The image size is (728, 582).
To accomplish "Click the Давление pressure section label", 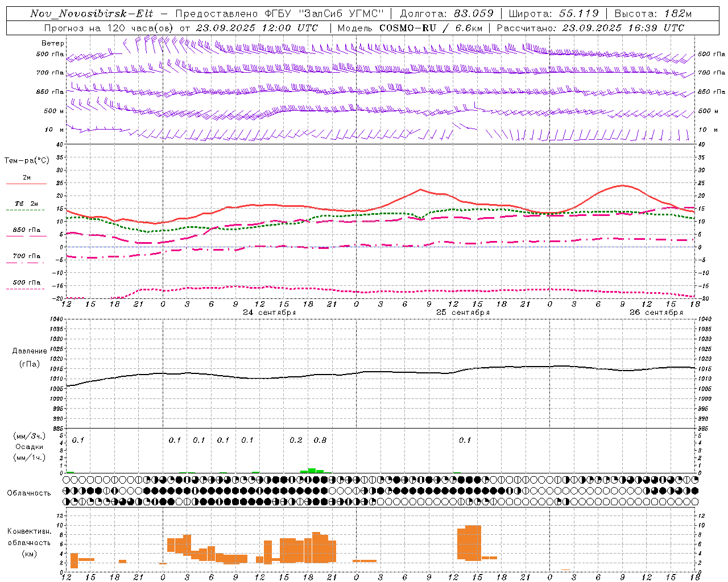I will click(x=30, y=351).
